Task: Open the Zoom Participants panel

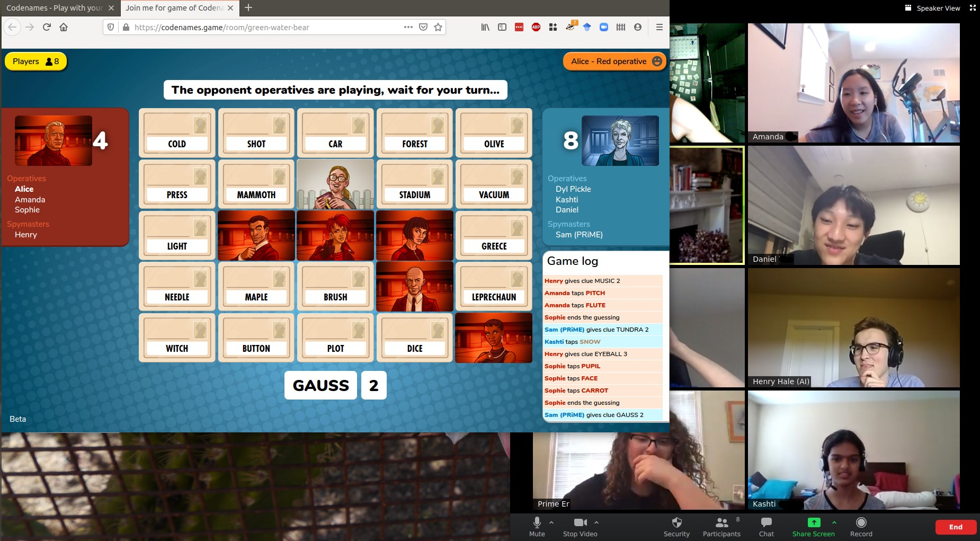Action: (721, 527)
